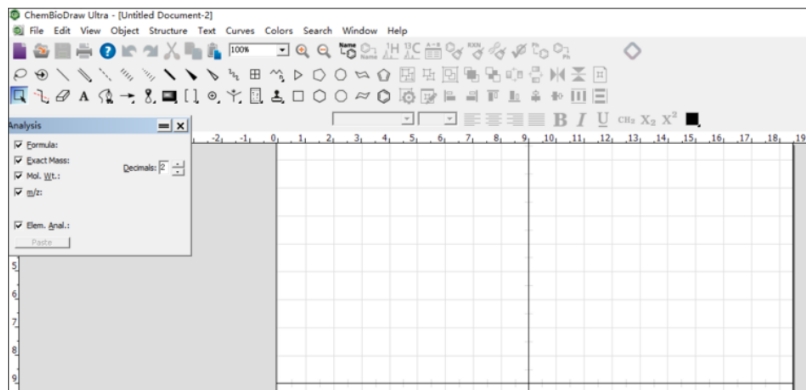809x390 pixels.
Task: Open help with the blue question mark
Action: pyautogui.click(x=107, y=51)
